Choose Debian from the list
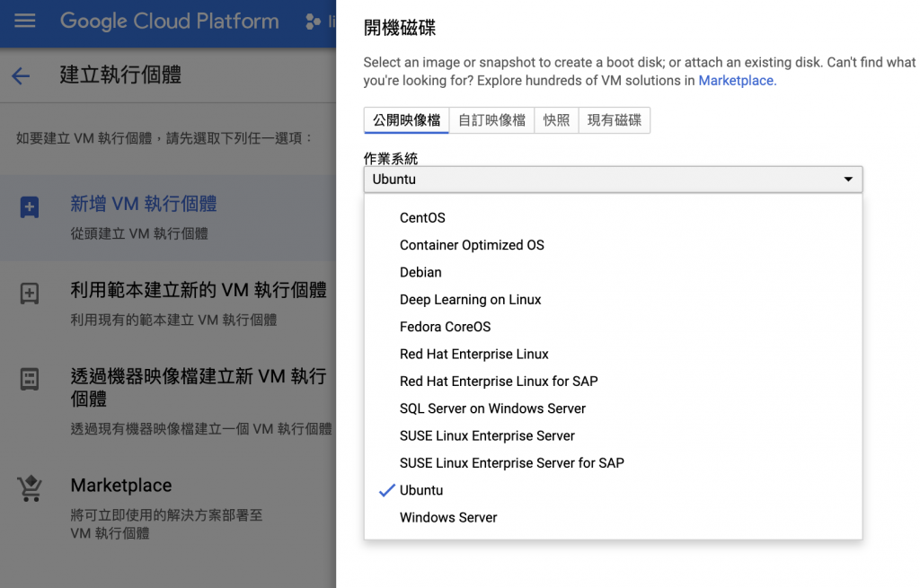920x588 pixels. coord(613,272)
